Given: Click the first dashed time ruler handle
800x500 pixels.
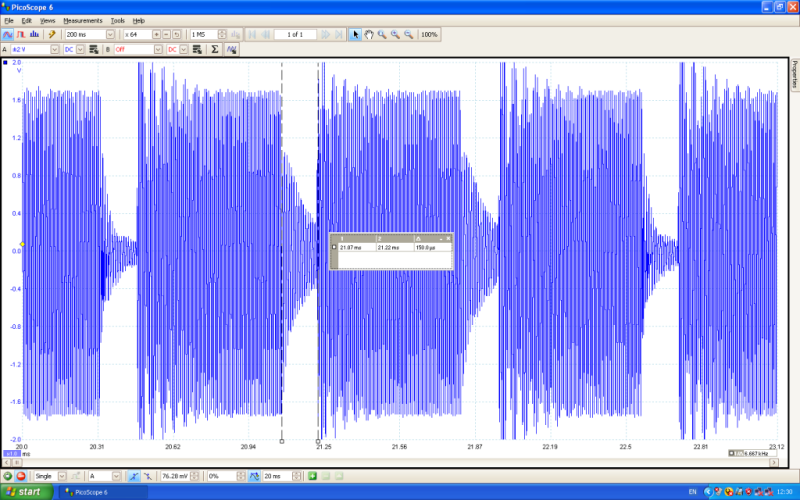Looking at the screenshot, I should click(x=282, y=440).
